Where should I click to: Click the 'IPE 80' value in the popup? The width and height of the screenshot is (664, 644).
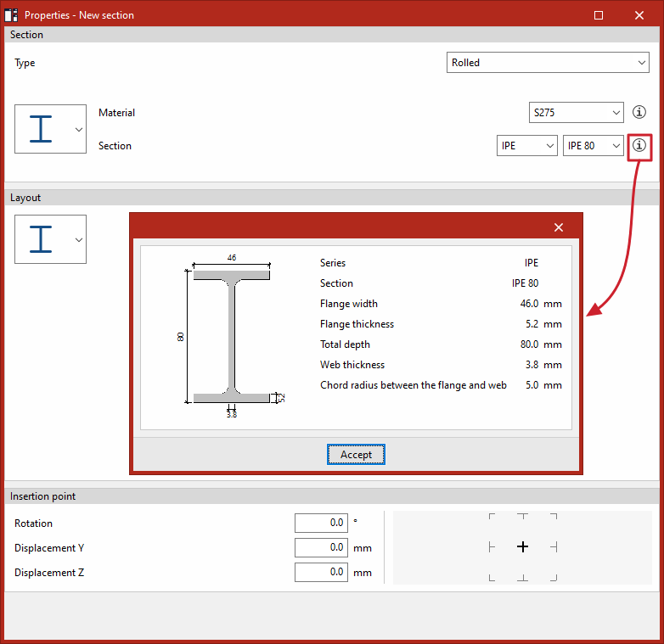525,283
